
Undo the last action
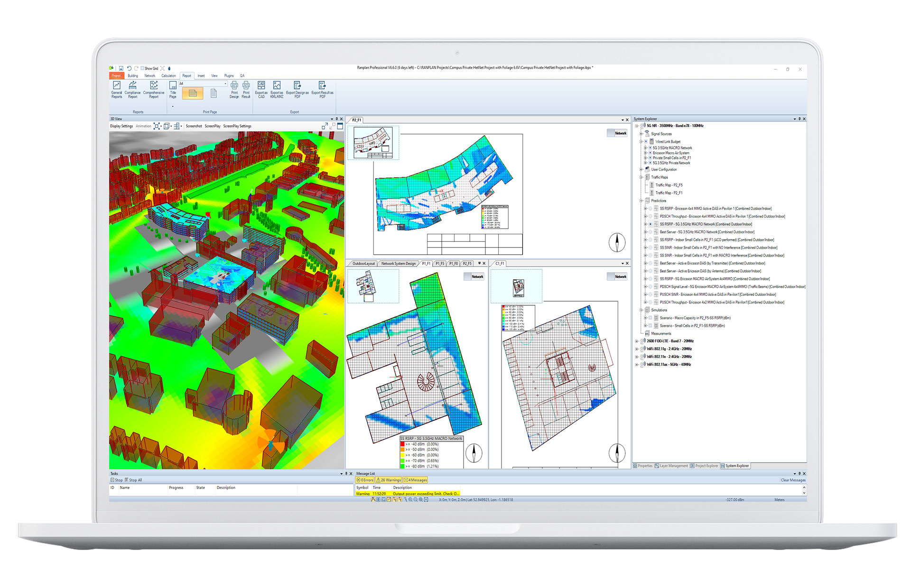coord(129,68)
